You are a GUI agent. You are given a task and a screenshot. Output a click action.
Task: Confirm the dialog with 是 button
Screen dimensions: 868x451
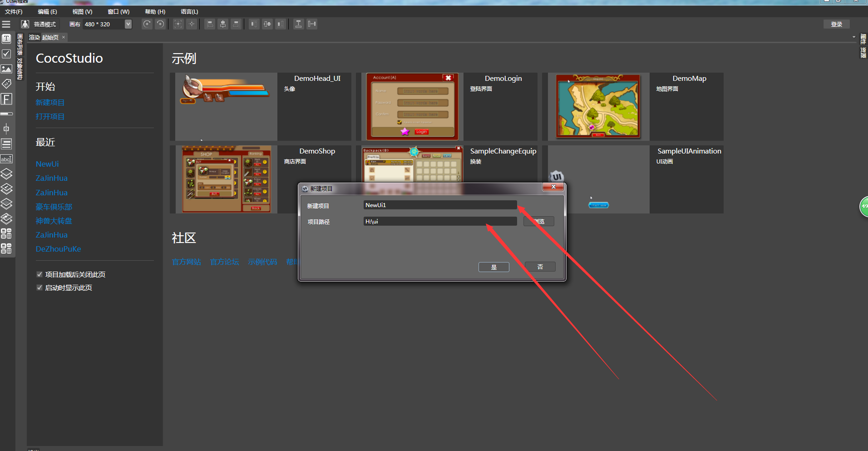click(494, 267)
